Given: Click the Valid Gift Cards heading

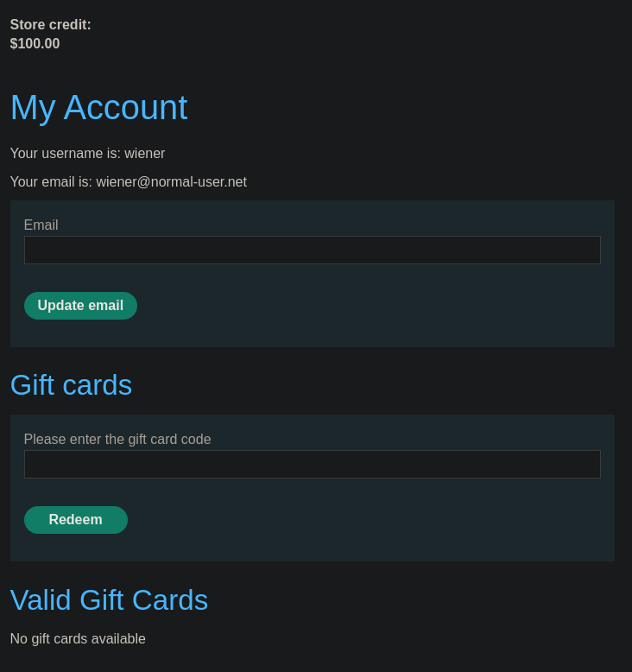Looking at the screenshot, I should [109, 599].
